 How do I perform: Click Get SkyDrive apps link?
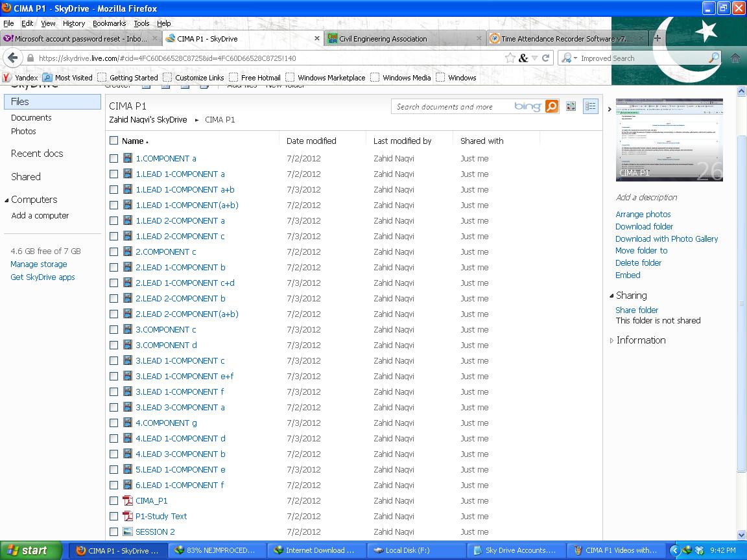pyautogui.click(x=42, y=277)
